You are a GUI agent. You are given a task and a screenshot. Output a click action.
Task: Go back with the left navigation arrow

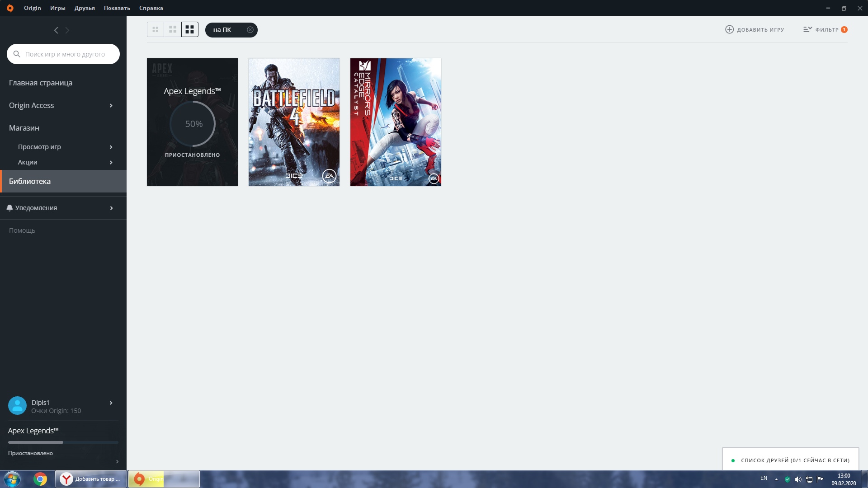pos(56,30)
